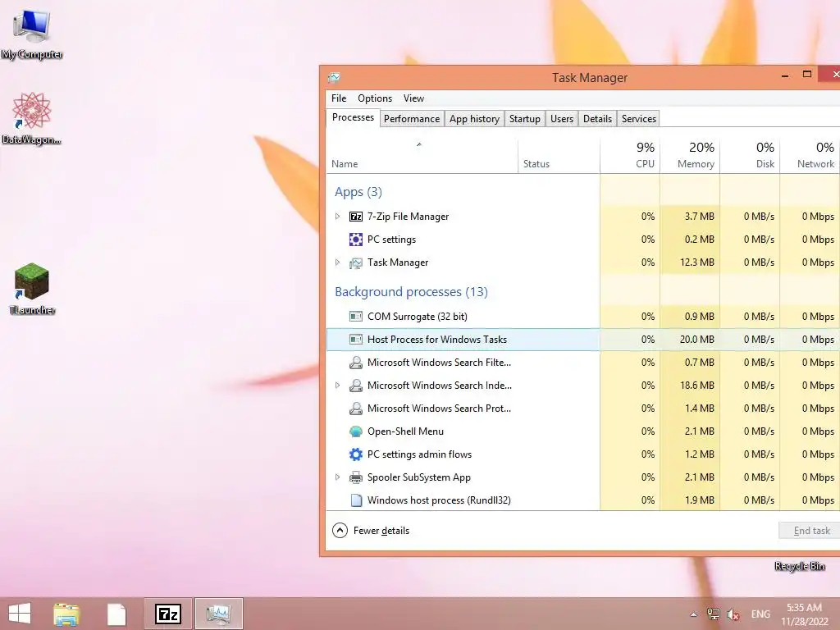Open the File menu
The width and height of the screenshot is (840, 630).
click(339, 98)
